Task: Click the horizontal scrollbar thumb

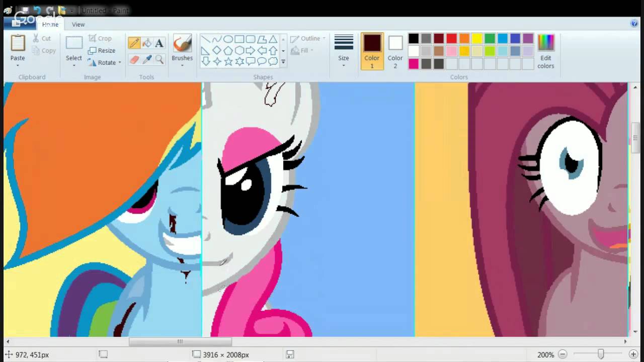Action: point(180,341)
